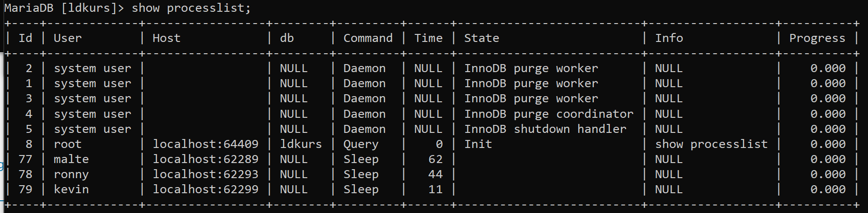
Task: Click the 'show processlist;' command text
Action: tap(191, 8)
